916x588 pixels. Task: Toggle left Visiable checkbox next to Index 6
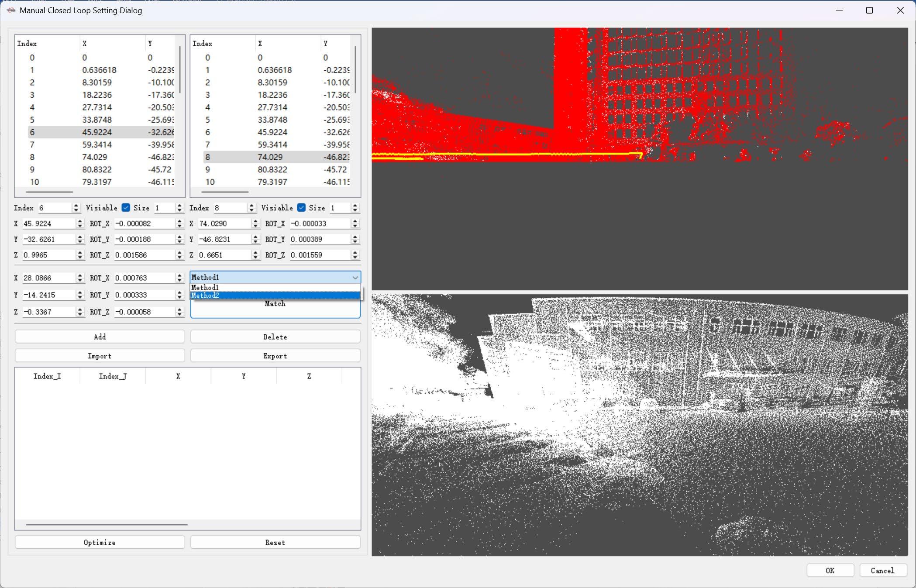tap(126, 208)
